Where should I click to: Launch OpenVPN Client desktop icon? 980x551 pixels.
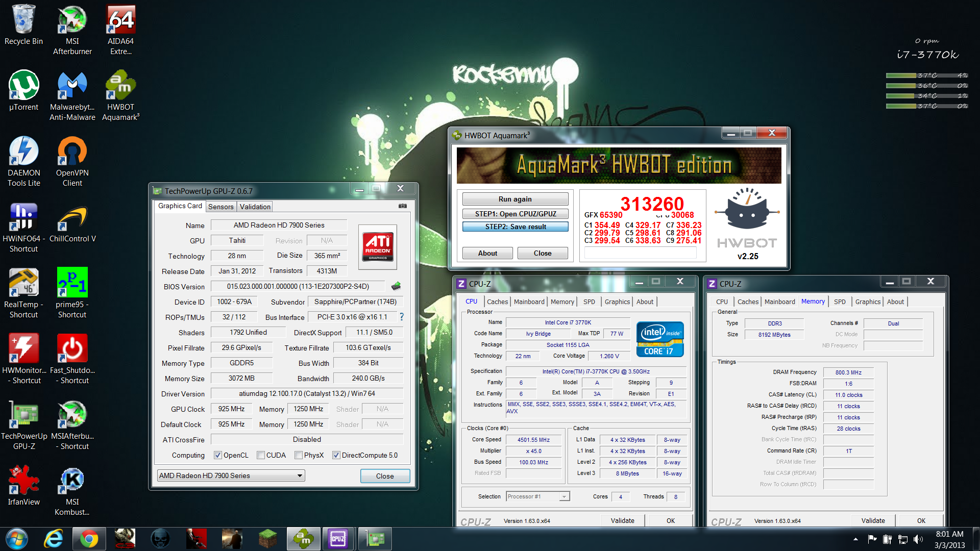click(72, 162)
